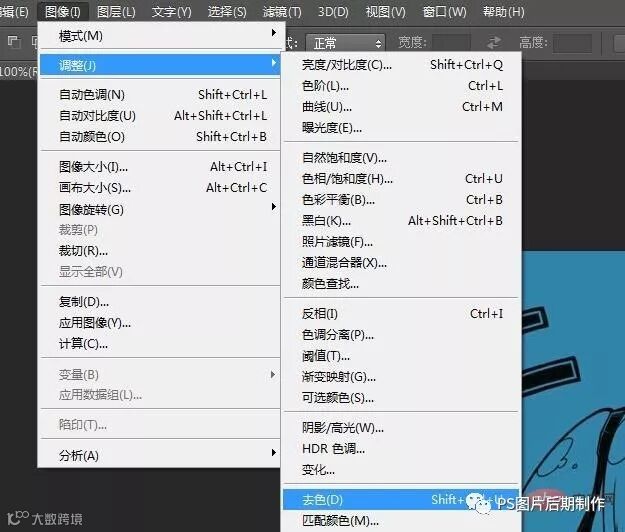
Task: Open the 文字(Y) menu
Action: [171, 12]
